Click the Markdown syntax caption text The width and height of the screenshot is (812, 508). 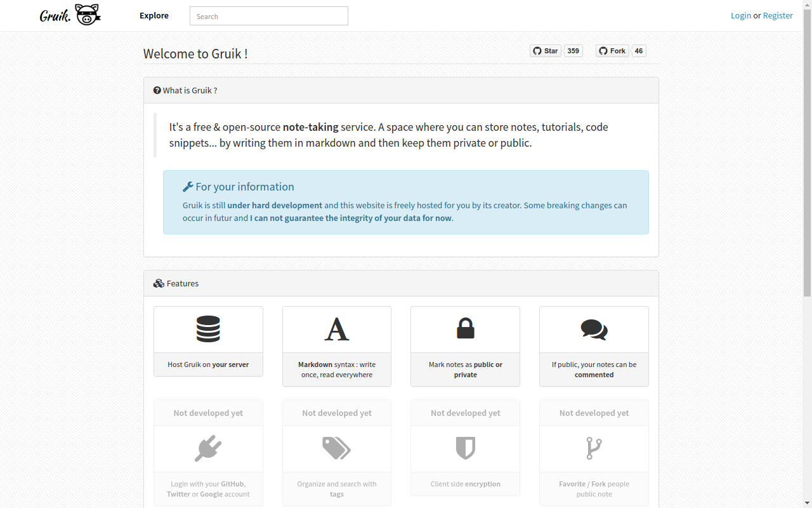[337, 370]
